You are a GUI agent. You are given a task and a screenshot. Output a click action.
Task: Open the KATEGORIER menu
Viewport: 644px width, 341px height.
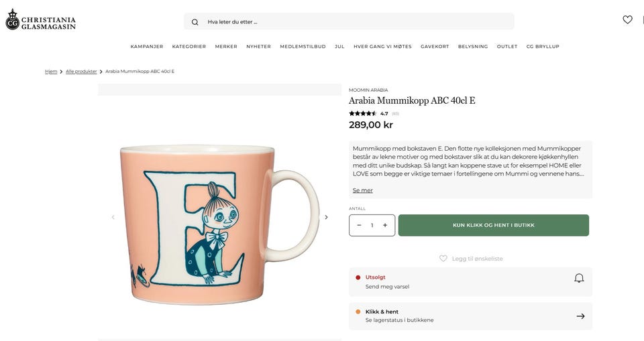point(189,46)
